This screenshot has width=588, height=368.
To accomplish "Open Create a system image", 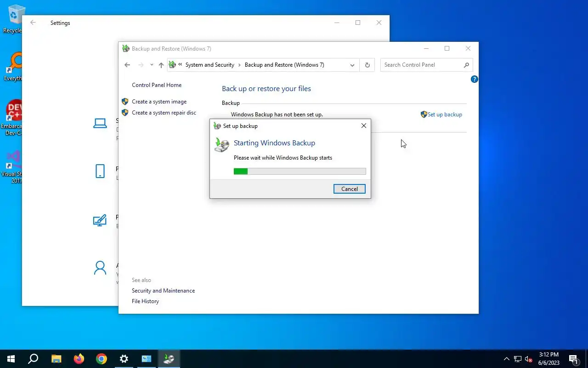I will pyautogui.click(x=159, y=102).
